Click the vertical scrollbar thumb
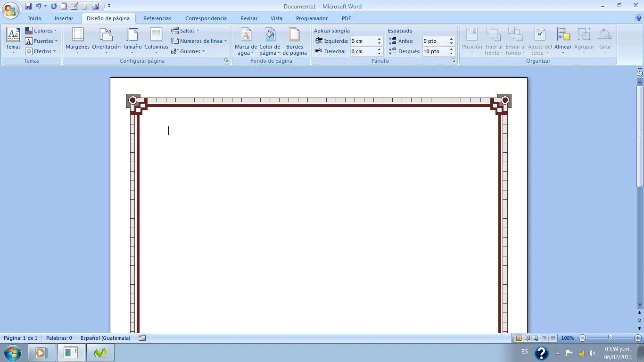The image size is (644, 362). [x=640, y=136]
